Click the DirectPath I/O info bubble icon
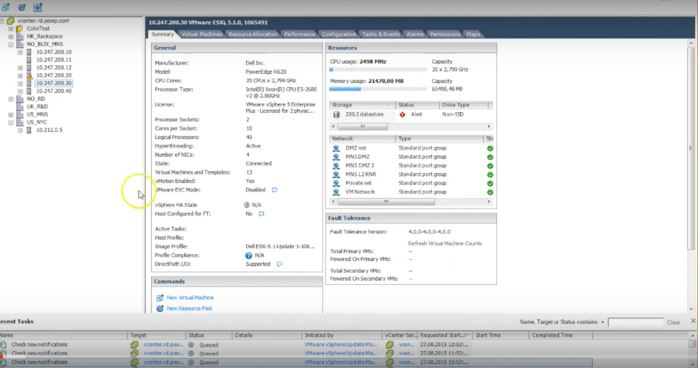 (279, 264)
